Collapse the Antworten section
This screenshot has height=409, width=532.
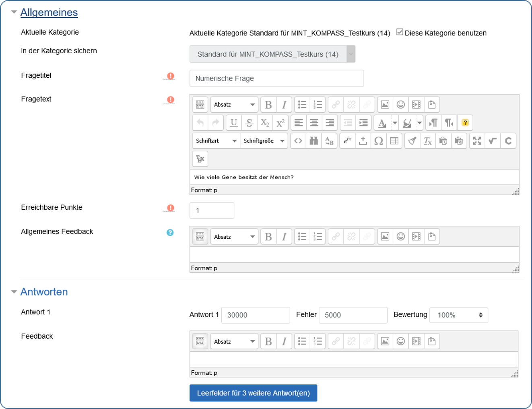tap(14, 292)
